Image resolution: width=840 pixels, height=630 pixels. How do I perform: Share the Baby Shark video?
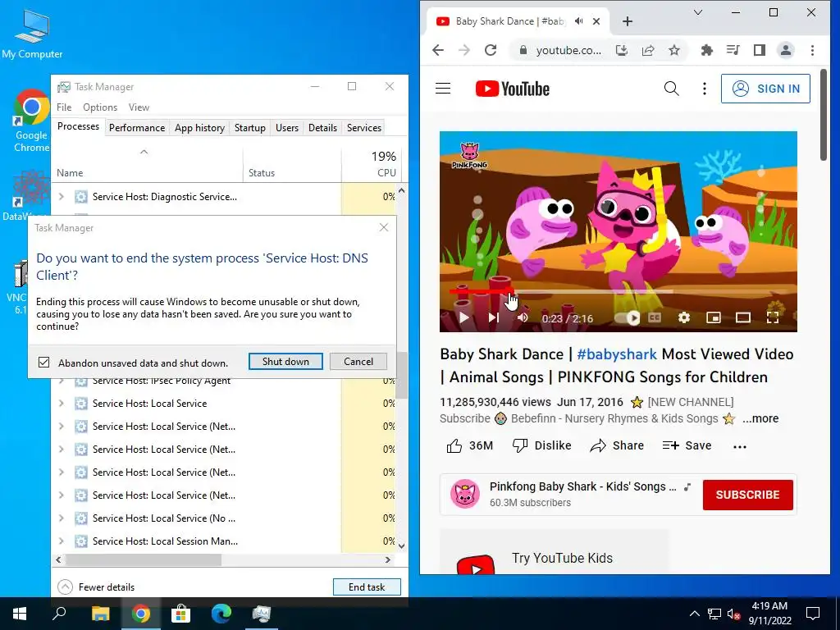tap(617, 445)
